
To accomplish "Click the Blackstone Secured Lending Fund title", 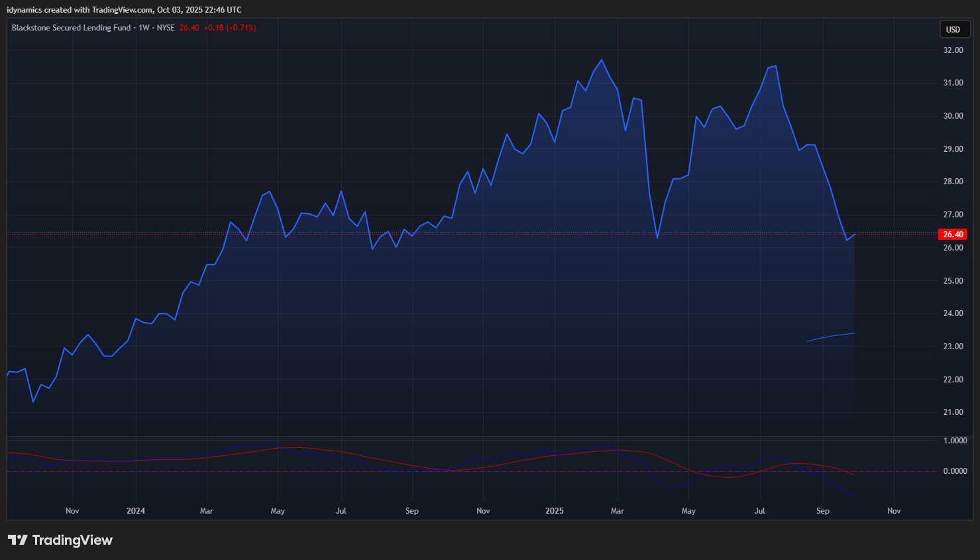I will [71, 28].
